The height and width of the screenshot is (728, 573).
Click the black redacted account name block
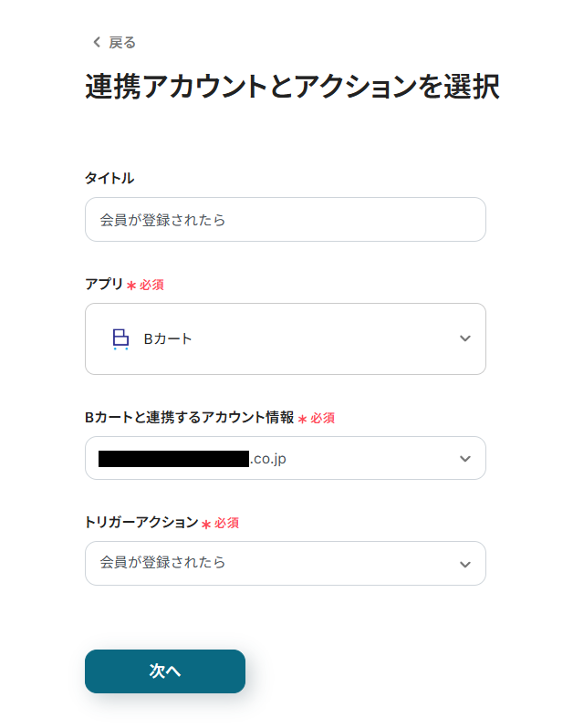(x=173, y=458)
